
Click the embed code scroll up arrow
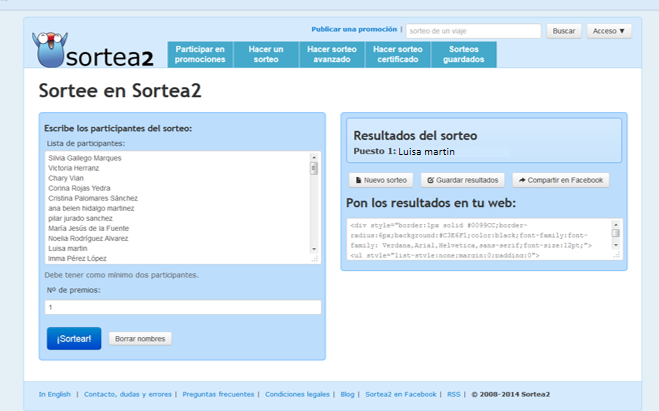tap(616, 225)
